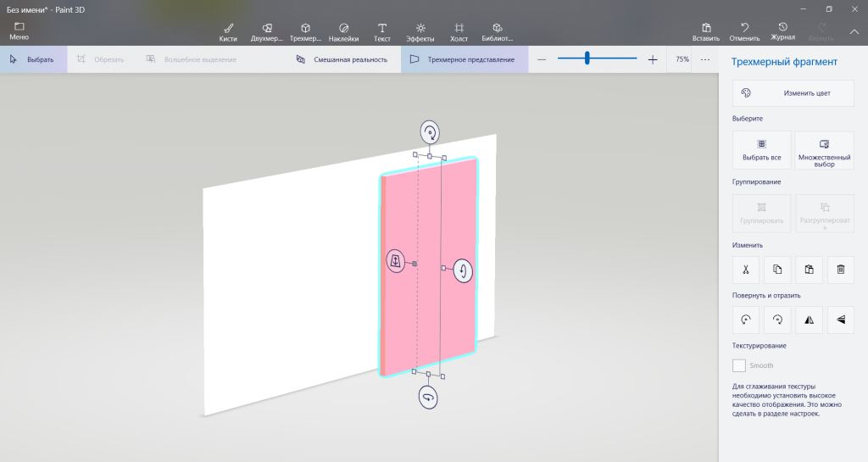
Task: Open the Эффекты (Effects) panel
Action: [420, 31]
